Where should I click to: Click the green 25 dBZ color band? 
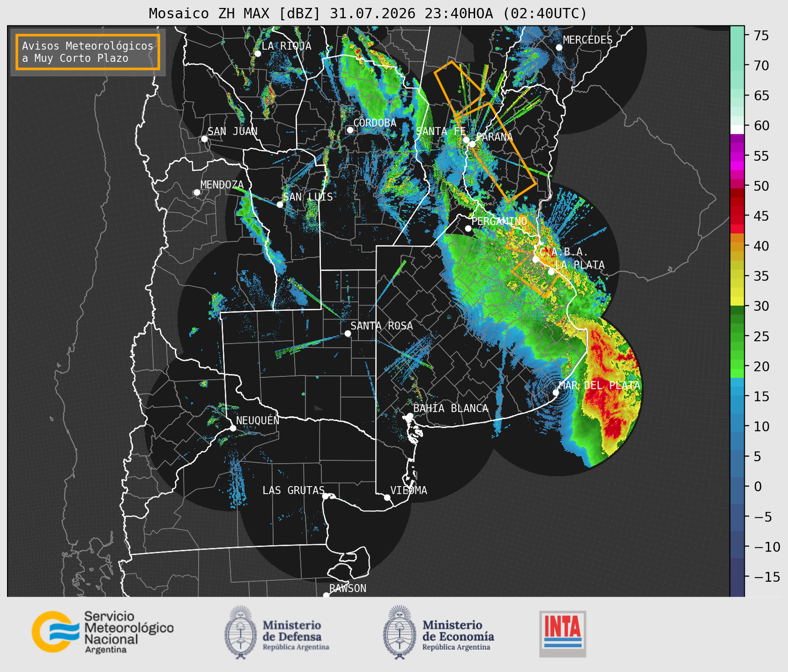(737, 336)
